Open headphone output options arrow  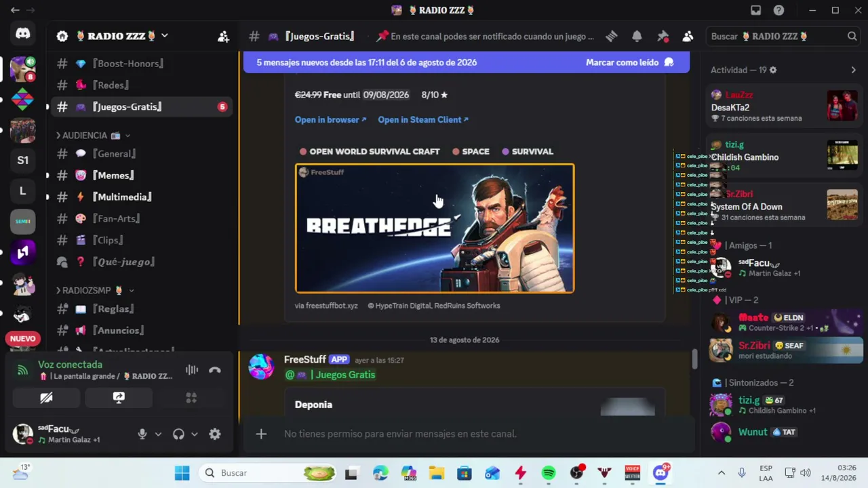click(194, 434)
